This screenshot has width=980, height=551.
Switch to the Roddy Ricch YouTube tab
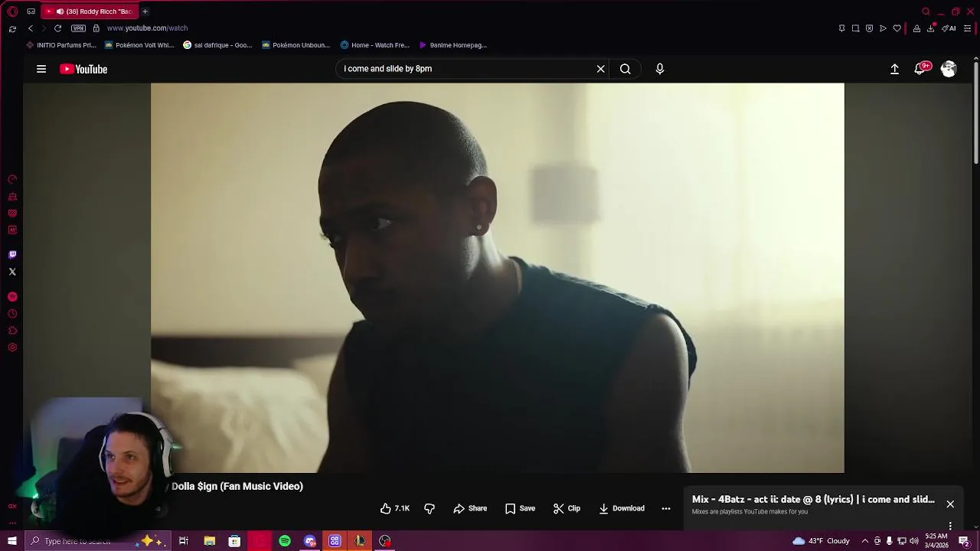90,11
